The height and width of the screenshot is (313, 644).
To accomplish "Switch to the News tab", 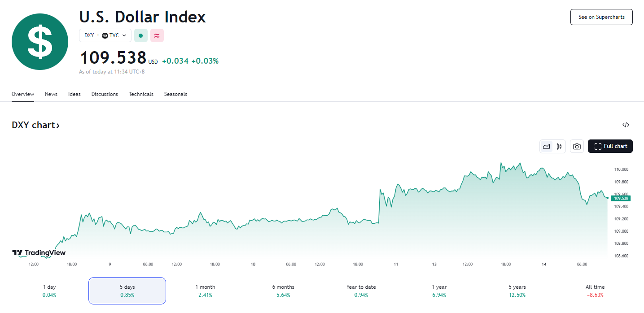I will click(51, 94).
